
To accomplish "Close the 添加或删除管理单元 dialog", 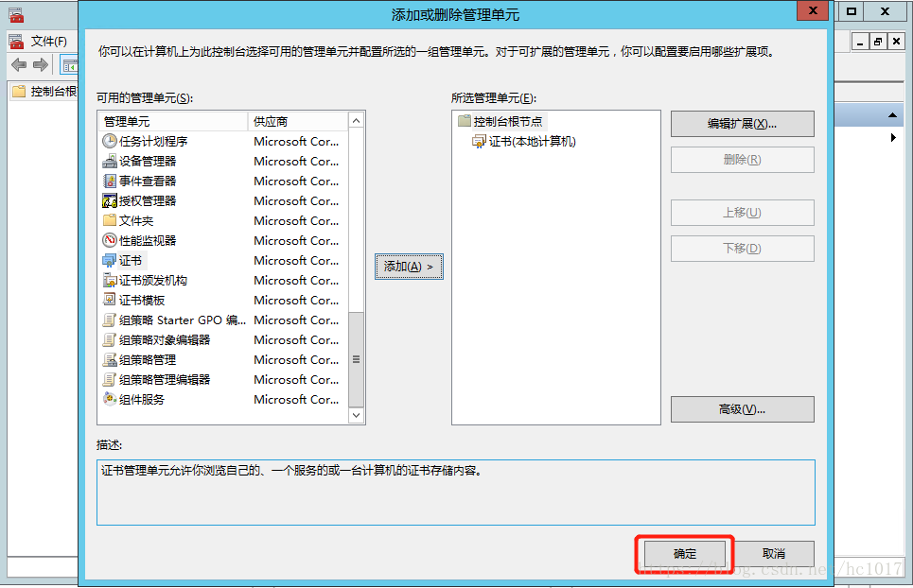I will pos(813,11).
